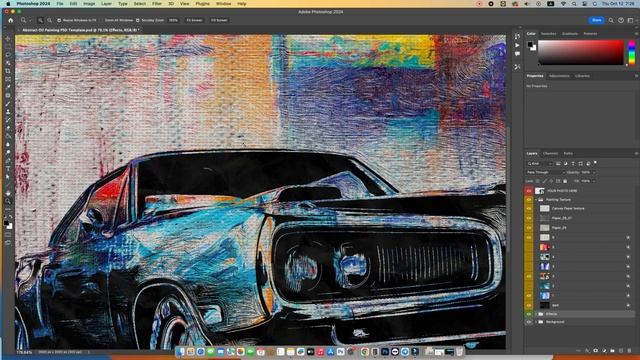Select the Lasso tool
This screenshot has width=640, height=360.
pyautogui.click(x=8, y=55)
